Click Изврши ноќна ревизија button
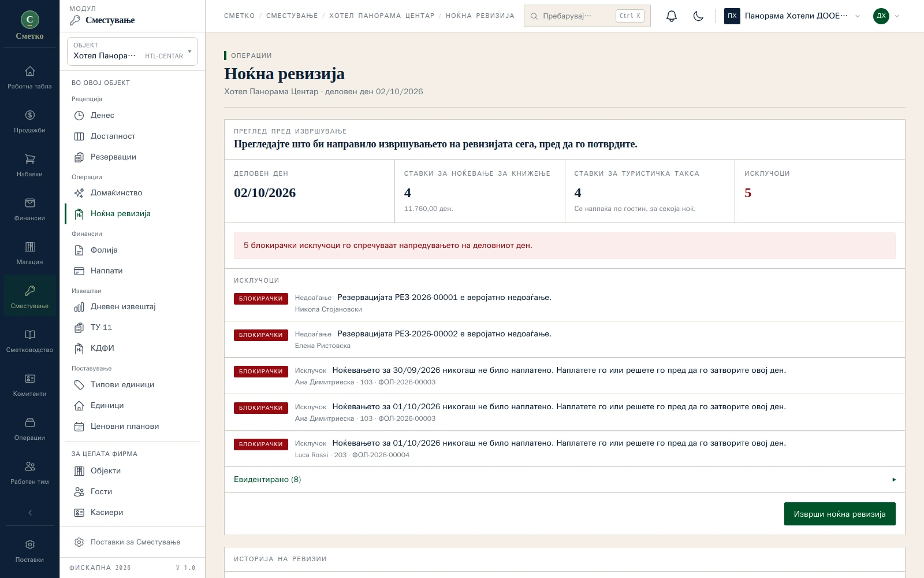 tap(840, 514)
